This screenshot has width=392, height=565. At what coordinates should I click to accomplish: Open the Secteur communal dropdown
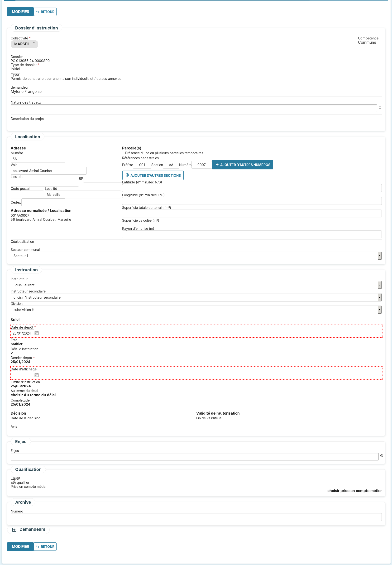coord(196,256)
